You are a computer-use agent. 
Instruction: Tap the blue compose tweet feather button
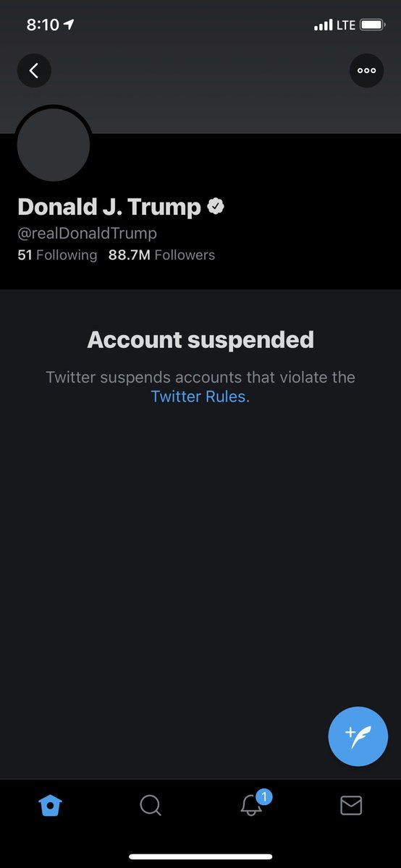[358, 736]
